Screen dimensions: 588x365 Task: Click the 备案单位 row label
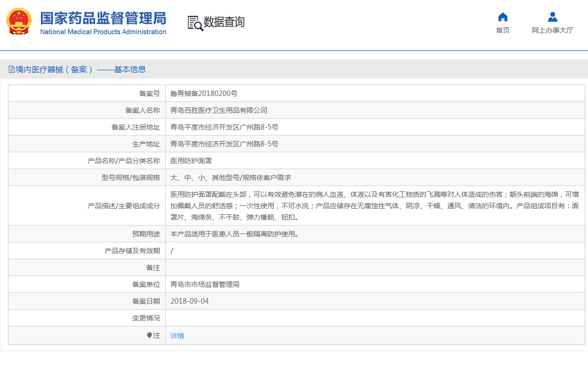click(146, 284)
